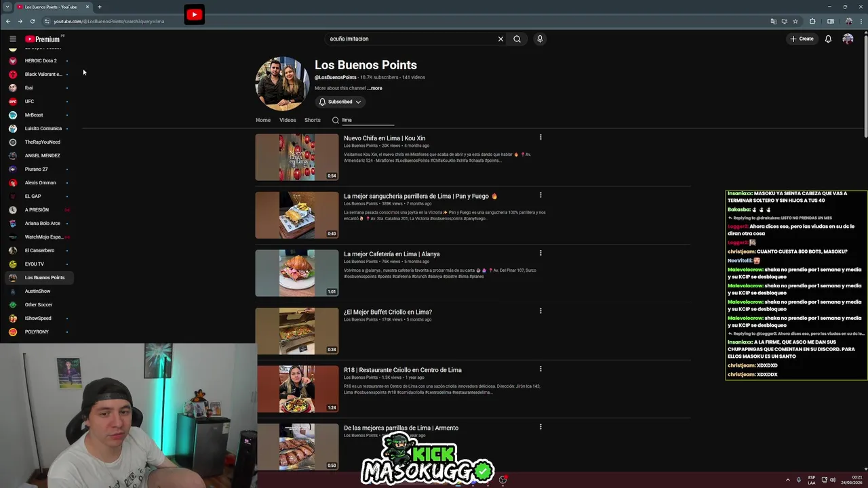
Task: Open a new browser tab
Action: coord(99,7)
